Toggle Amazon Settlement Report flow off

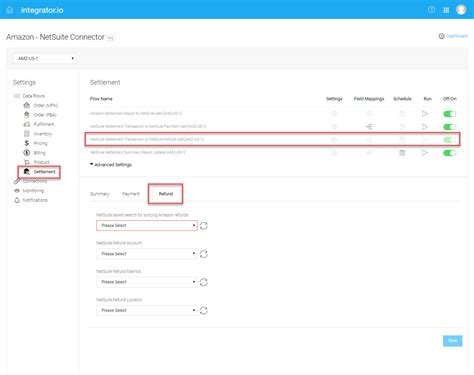pyautogui.click(x=449, y=114)
